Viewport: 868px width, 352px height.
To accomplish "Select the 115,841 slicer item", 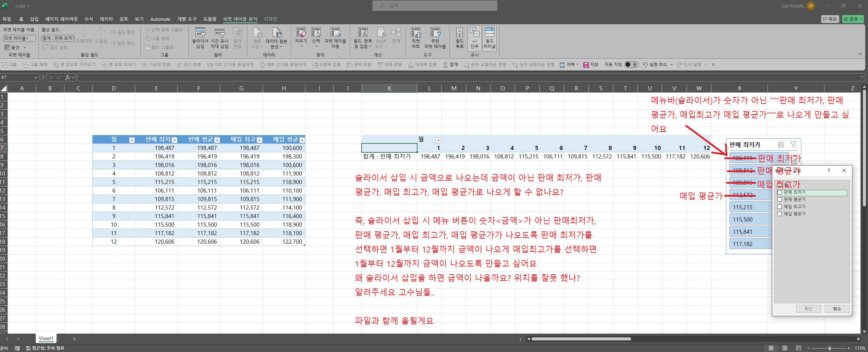I will point(751,232).
